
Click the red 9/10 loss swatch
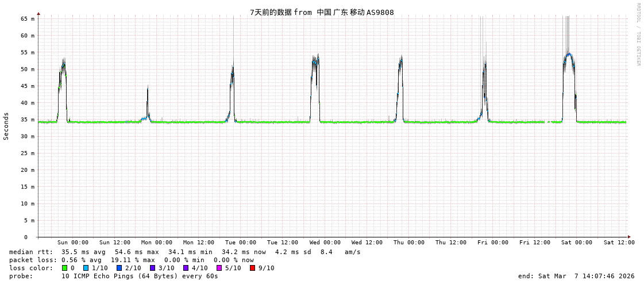tap(253, 268)
